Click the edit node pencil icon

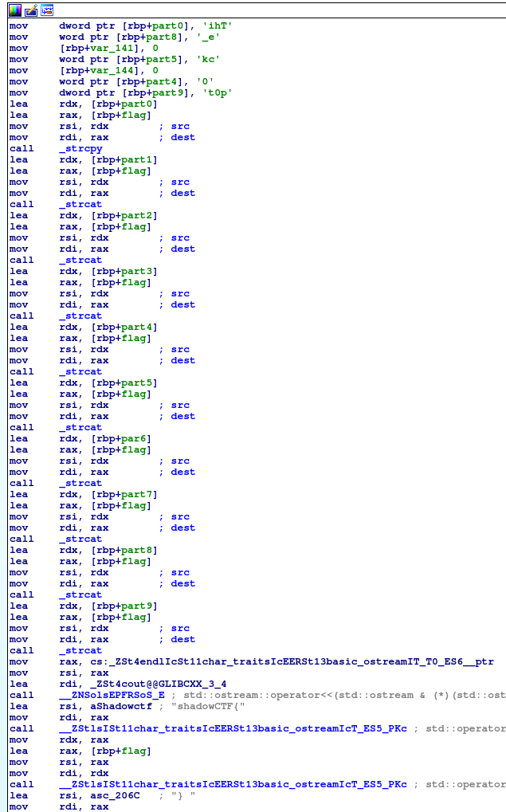[x=31, y=10]
